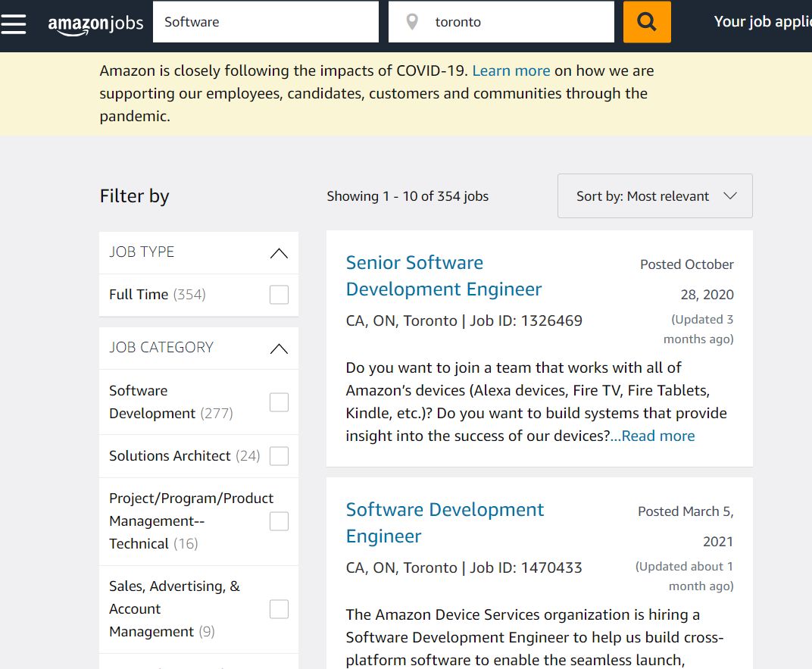Click the 'Job ID: 1326469' text
Screen dimensions: 812x669
[x=526, y=320]
